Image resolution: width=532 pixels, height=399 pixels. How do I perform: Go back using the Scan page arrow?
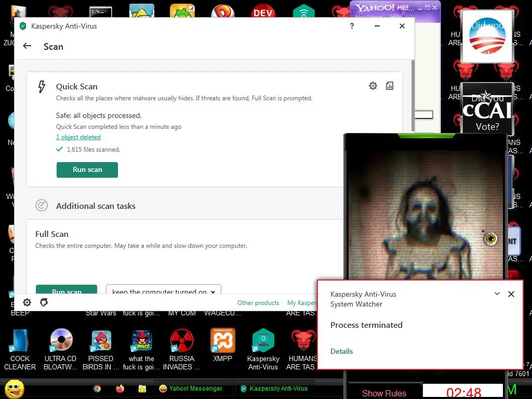click(27, 46)
